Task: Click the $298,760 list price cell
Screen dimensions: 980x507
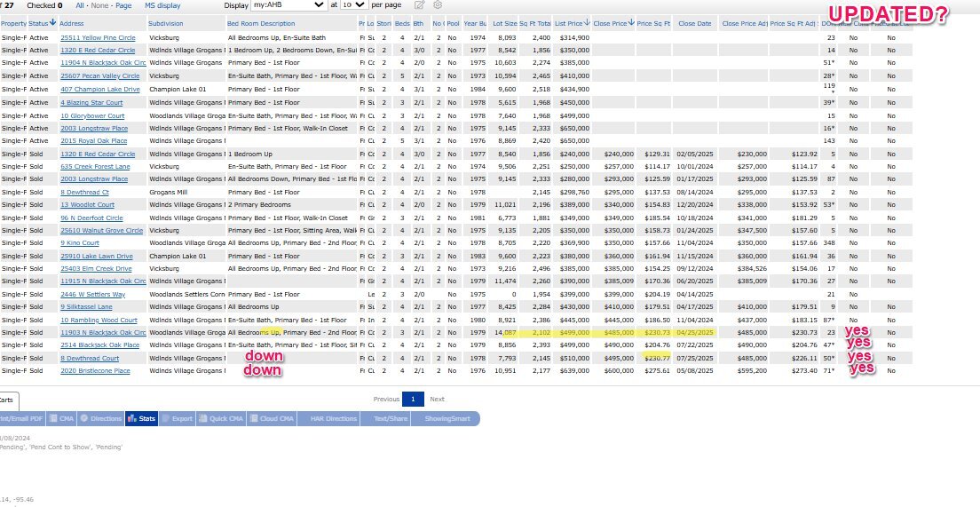Action: tap(575, 192)
